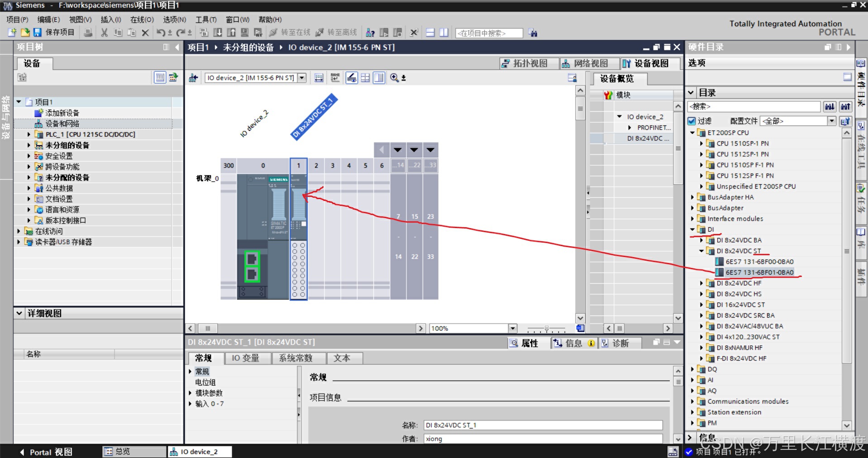Open the IO device_2 device selector dropdown
Image resolution: width=868 pixels, height=458 pixels.
tap(302, 78)
